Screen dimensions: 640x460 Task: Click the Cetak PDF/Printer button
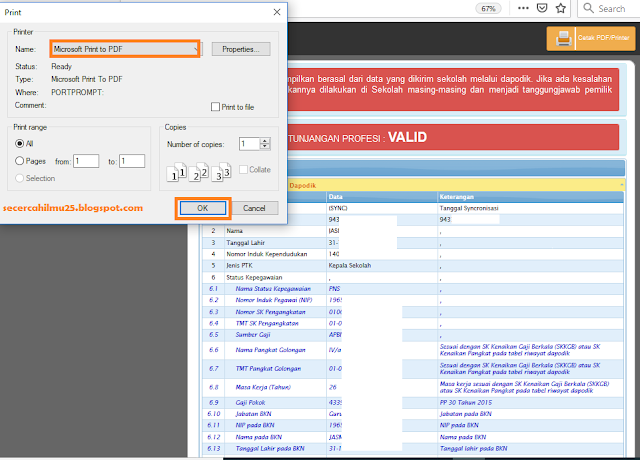(591, 38)
